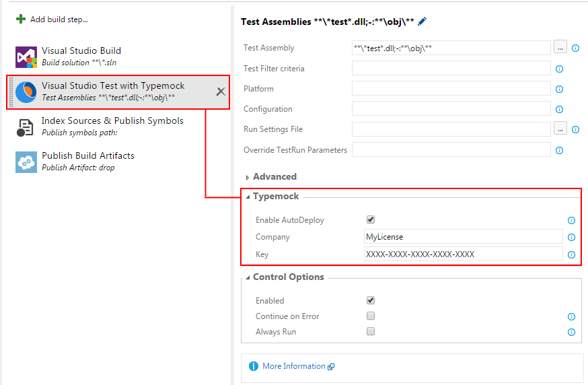Remove Visual Studio Test with Typemock step
This screenshot has width=588, height=385.
click(221, 92)
